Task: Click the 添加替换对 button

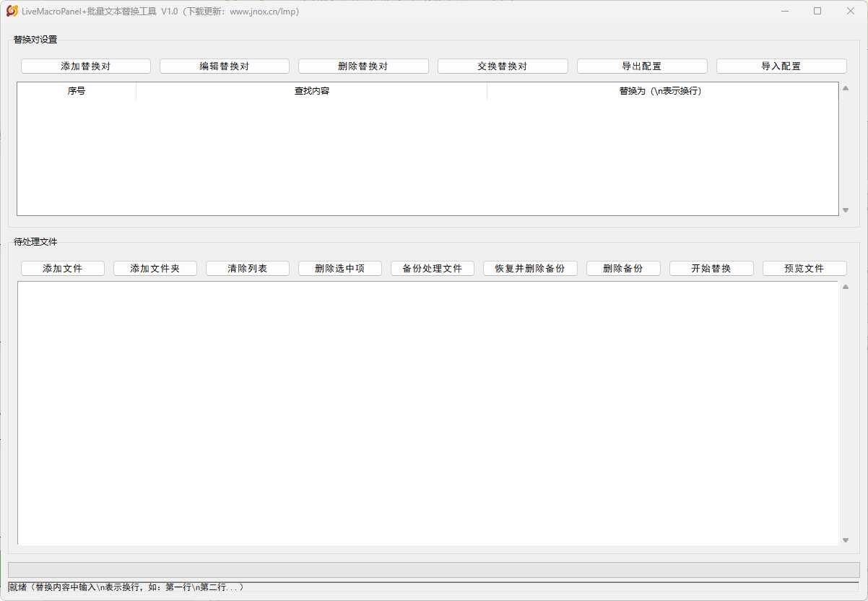Action: [x=85, y=66]
